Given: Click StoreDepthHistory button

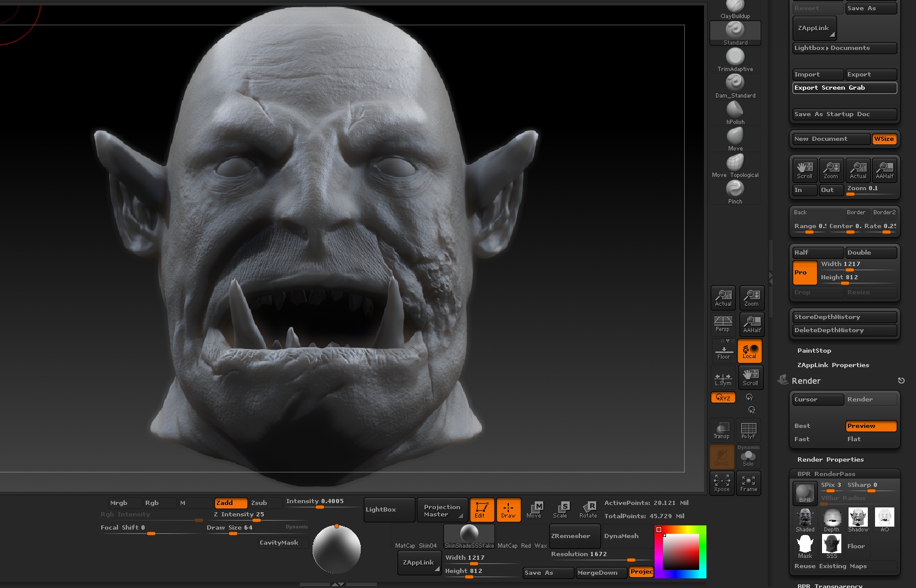Looking at the screenshot, I should [845, 317].
